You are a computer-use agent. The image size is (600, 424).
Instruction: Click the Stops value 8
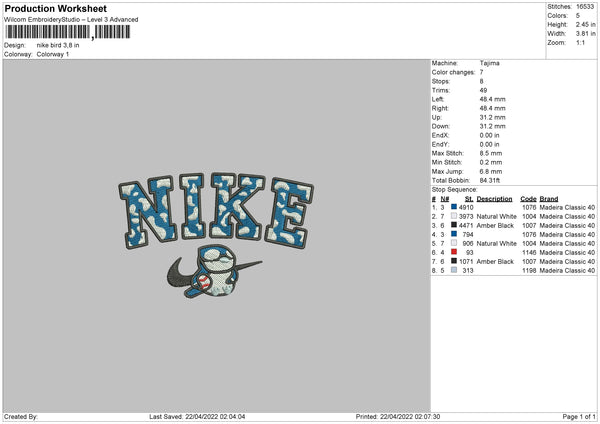click(481, 81)
